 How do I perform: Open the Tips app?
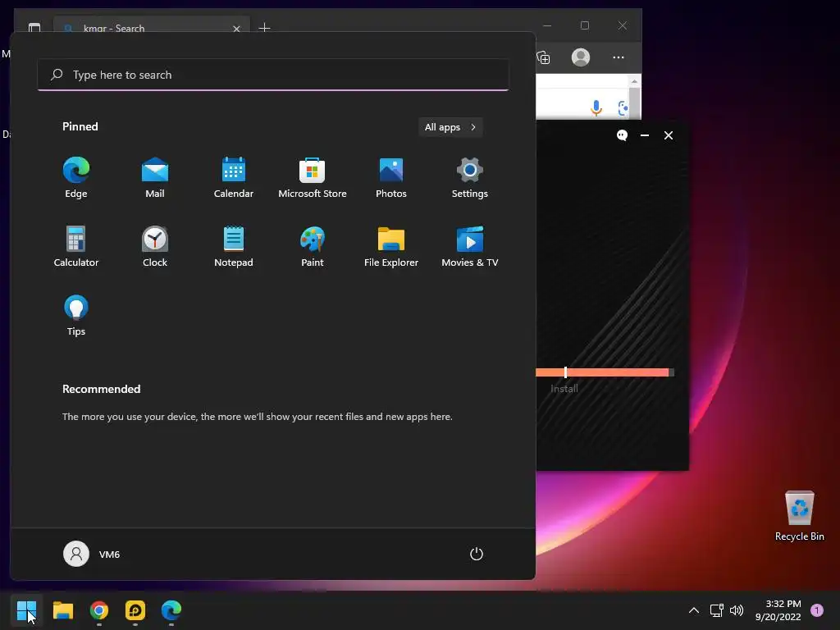click(76, 315)
